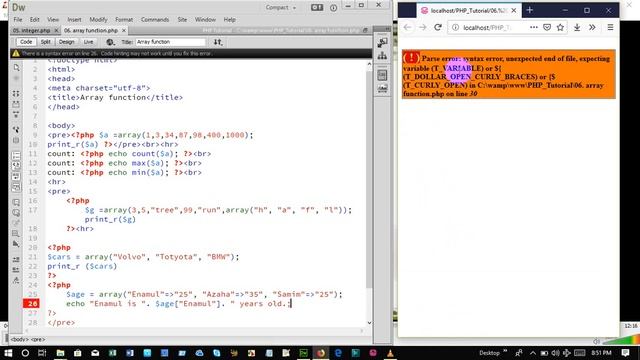Select the <pre> tag in tag selector

coord(37,339)
